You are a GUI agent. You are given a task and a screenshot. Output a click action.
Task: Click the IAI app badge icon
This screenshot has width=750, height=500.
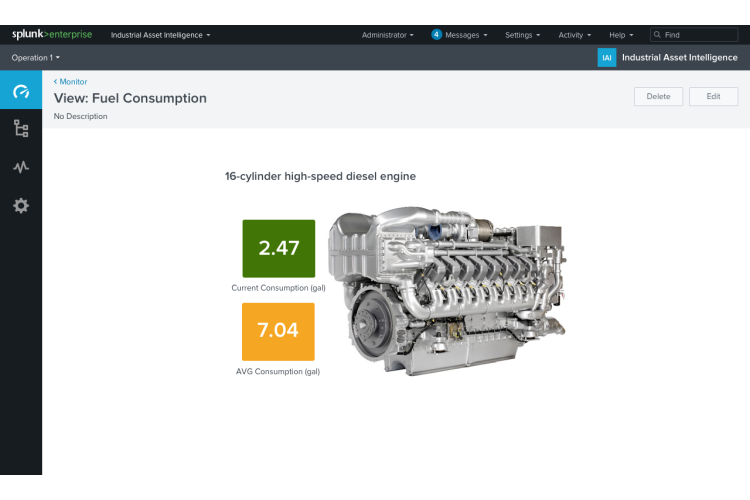click(606, 58)
